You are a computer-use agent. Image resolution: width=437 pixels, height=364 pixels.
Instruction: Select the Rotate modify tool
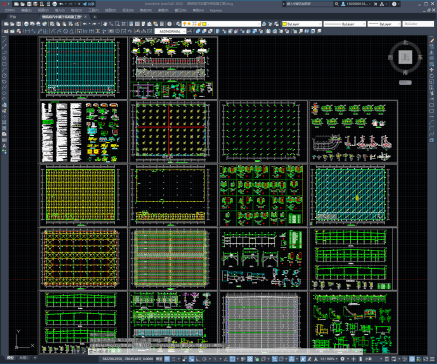[432, 76]
